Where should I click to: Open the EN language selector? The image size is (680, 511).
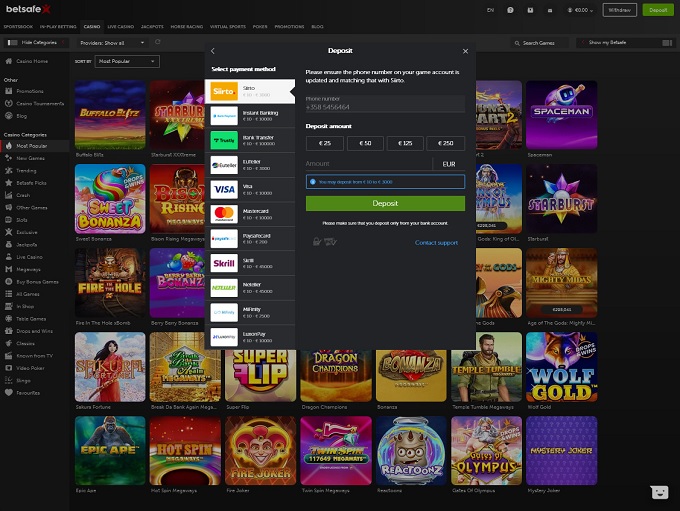[x=490, y=10]
